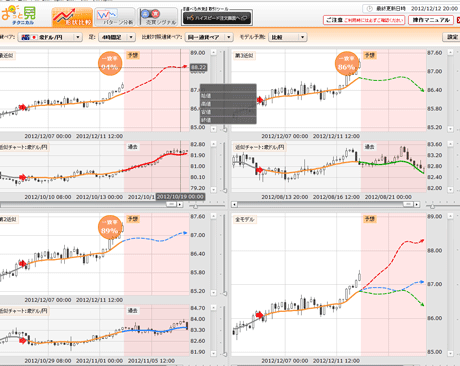Click scale up arrow on 全モデル chart

pyautogui.click(x=450, y=216)
